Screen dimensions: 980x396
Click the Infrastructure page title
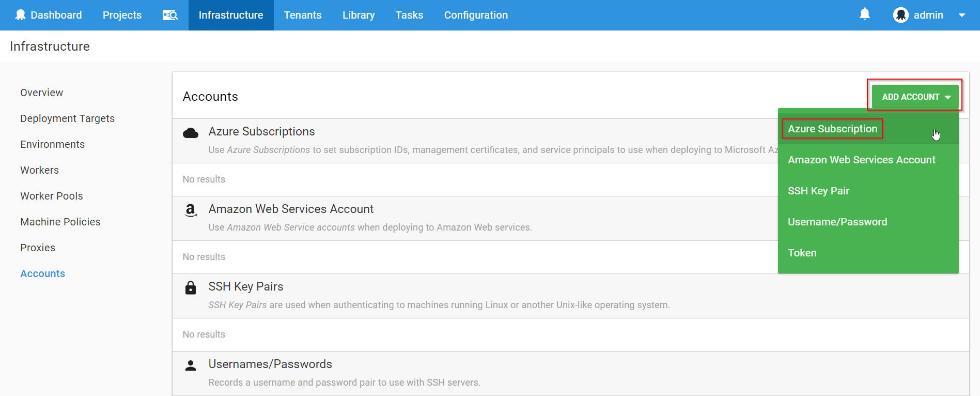pyautogui.click(x=50, y=46)
